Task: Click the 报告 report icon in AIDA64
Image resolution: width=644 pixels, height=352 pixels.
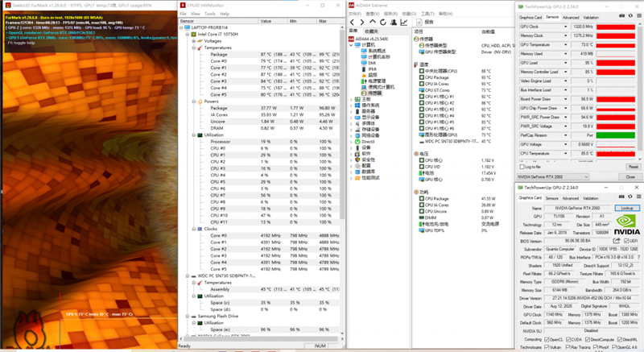Action: (x=419, y=23)
